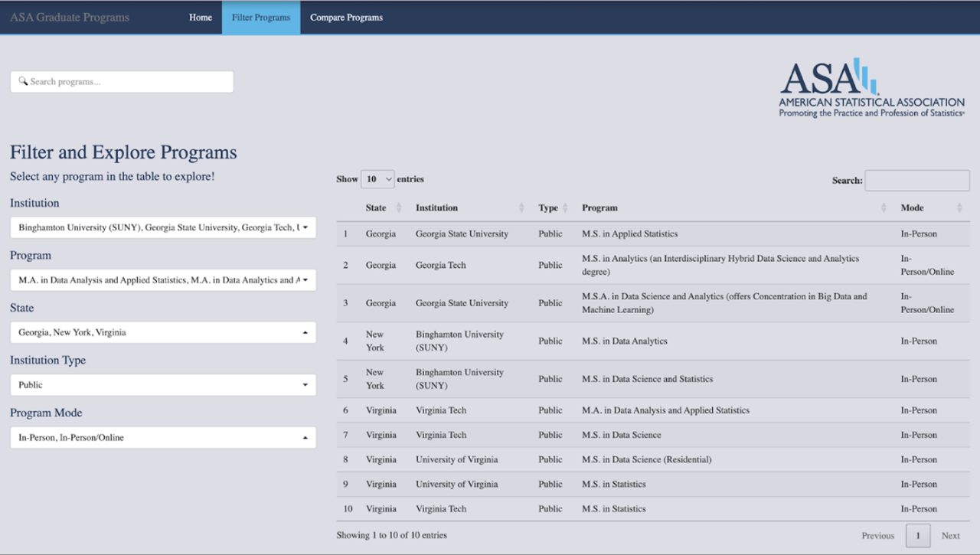Click Georgia State University in row 1
The height and width of the screenshot is (555, 980).
[x=462, y=234]
